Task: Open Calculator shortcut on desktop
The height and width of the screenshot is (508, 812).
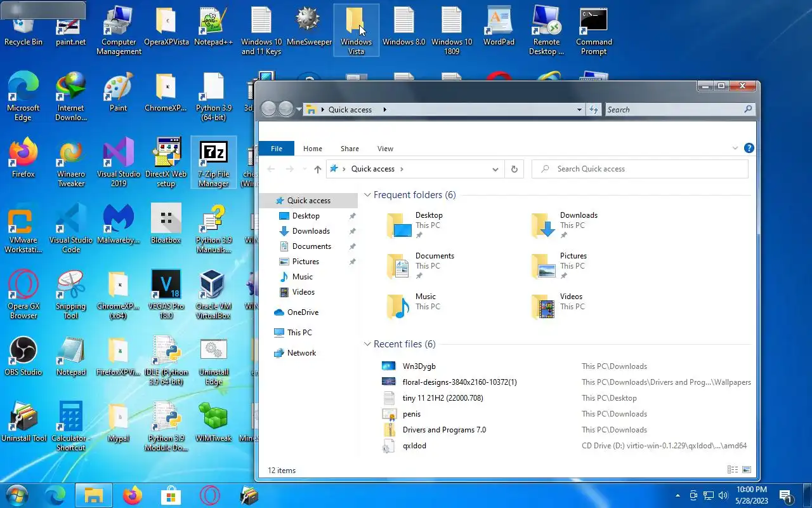Action: tap(71, 427)
